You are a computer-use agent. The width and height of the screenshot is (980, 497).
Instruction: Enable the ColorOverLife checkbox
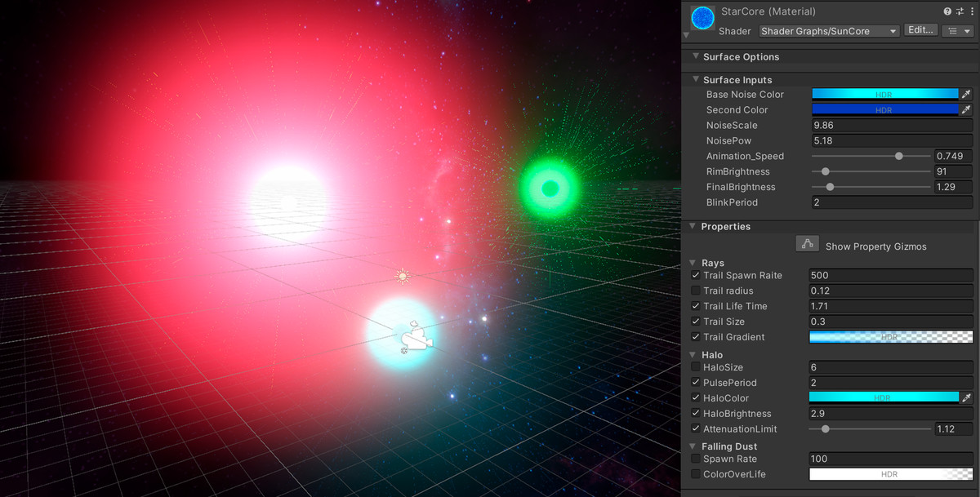click(x=696, y=474)
